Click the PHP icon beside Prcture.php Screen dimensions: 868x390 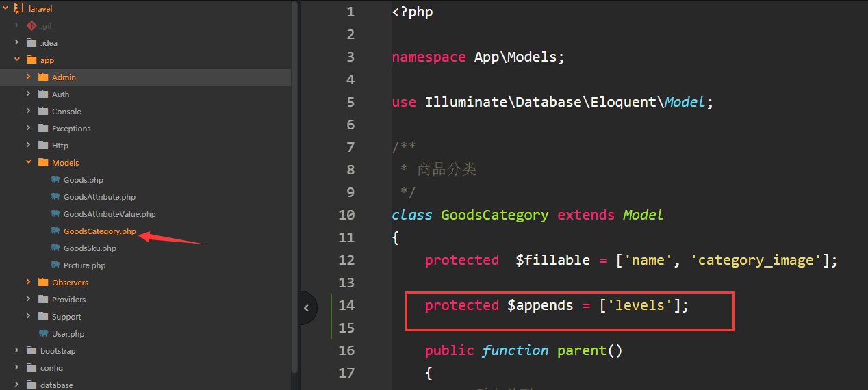(55, 265)
